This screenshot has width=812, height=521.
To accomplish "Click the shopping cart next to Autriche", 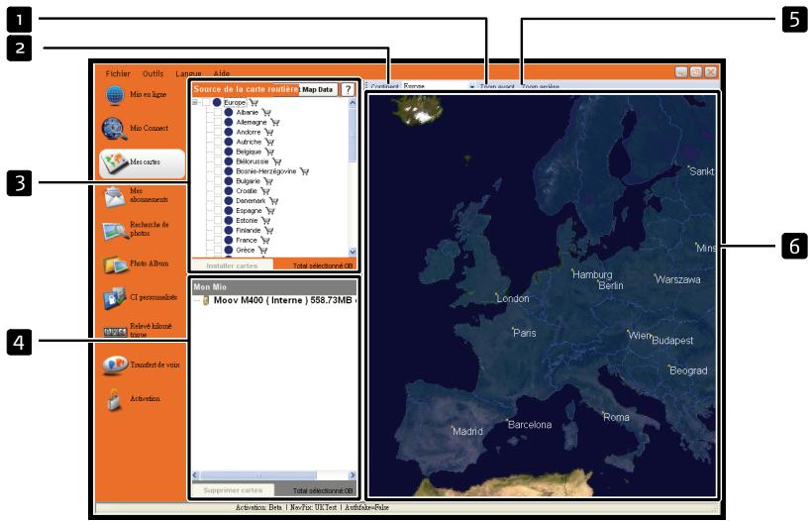I will [269, 142].
